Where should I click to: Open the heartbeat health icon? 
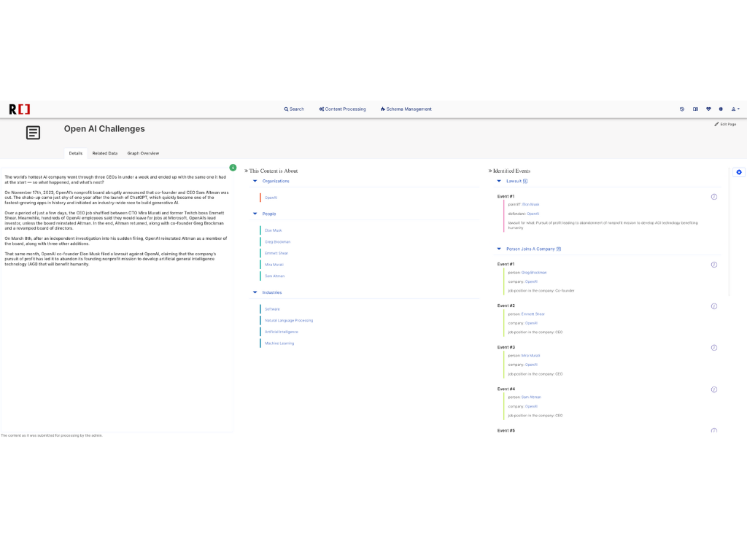point(708,109)
